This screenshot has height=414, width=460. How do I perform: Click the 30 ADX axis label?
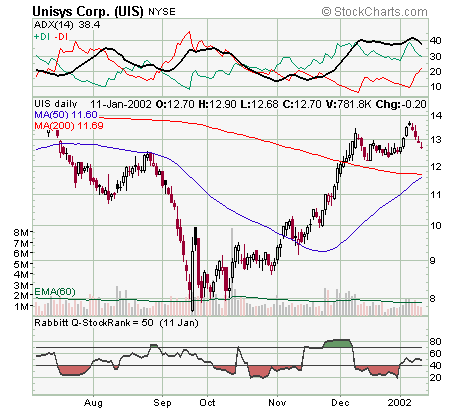tap(436, 56)
